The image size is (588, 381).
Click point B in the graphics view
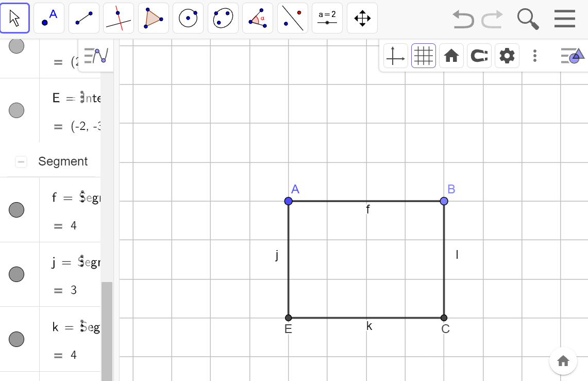pyautogui.click(x=444, y=202)
